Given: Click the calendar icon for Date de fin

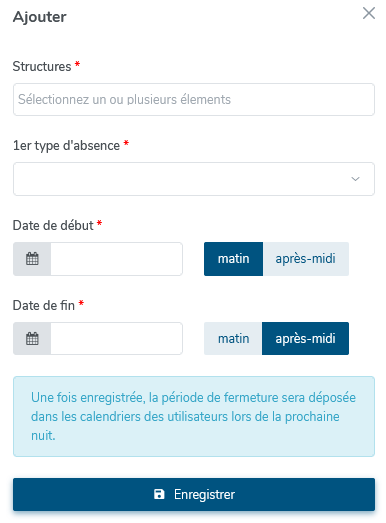Looking at the screenshot, I should click(32, 339).
